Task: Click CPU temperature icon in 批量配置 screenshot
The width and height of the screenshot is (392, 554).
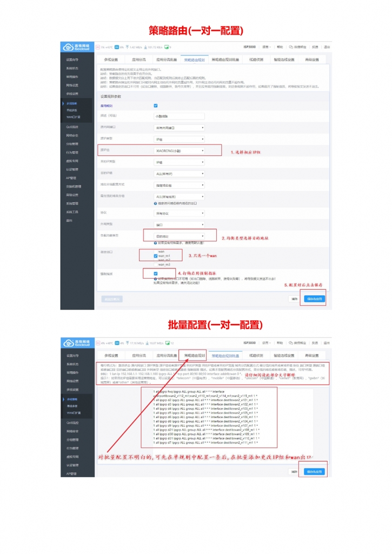Action: pos(98,342)
